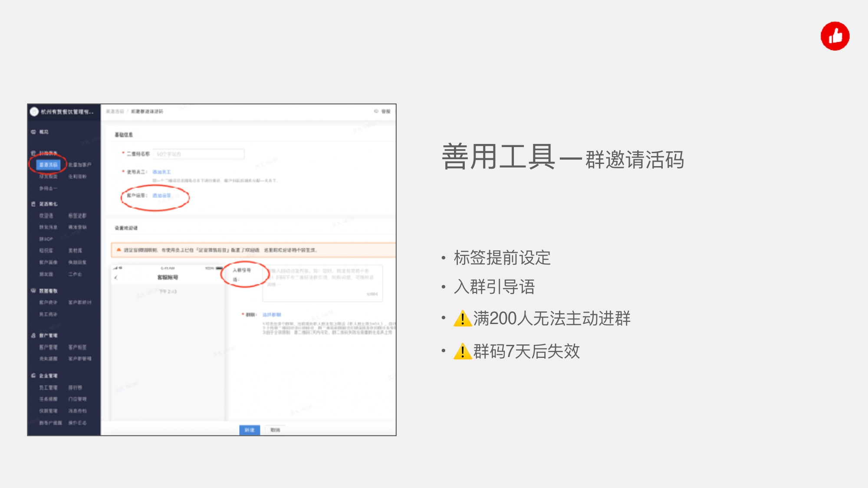Image resolution: width=868 pixels, height=488 pixels.
Task: Click the back arrow in phone preview
Action: (116, 278)
